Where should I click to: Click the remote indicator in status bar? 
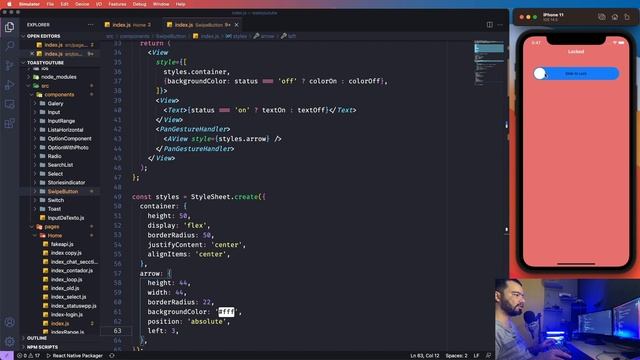(x=7, y=356)
